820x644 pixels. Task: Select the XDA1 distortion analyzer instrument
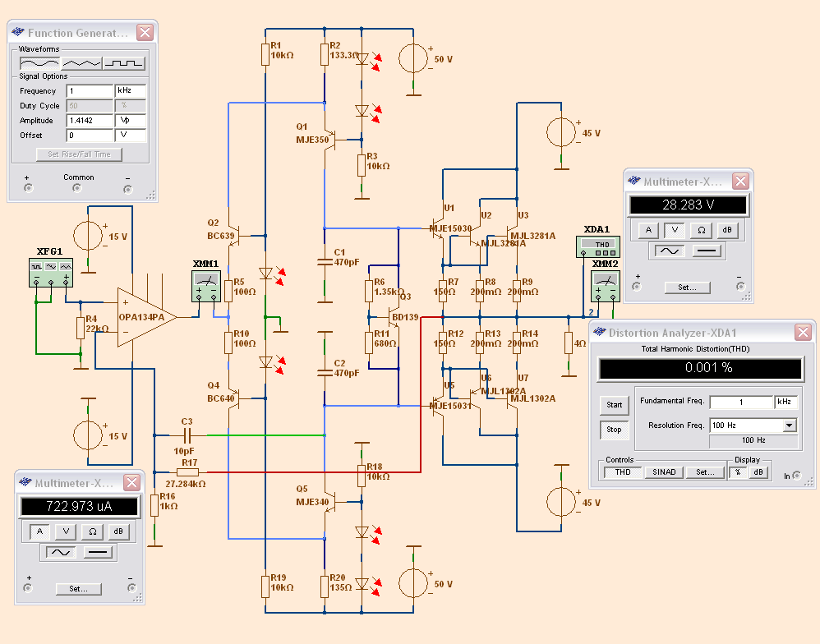pos(597,246)
